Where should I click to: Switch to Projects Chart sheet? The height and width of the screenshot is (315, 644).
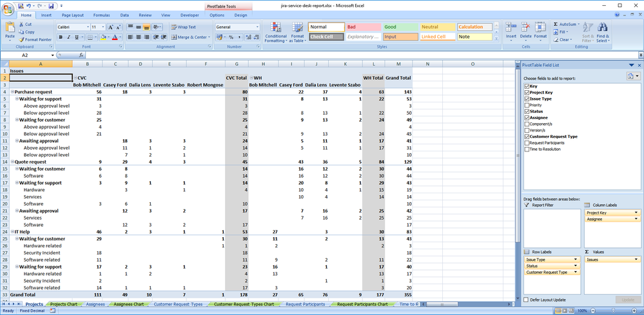tap(63, 304)
